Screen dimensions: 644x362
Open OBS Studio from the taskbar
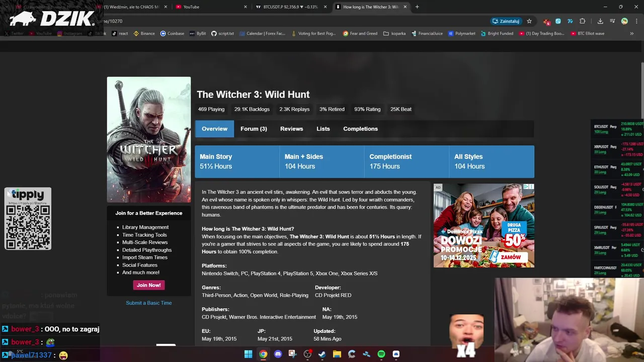307,354
